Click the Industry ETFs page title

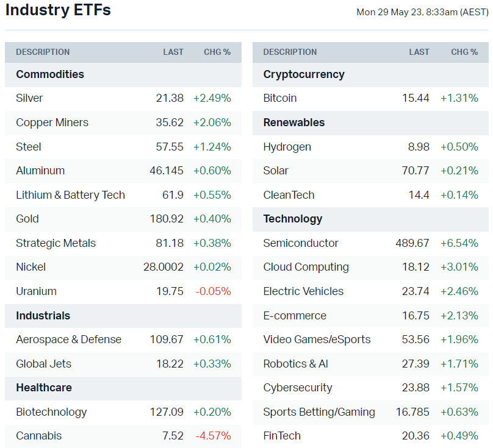pyautogui.click(x=58, y=10)
